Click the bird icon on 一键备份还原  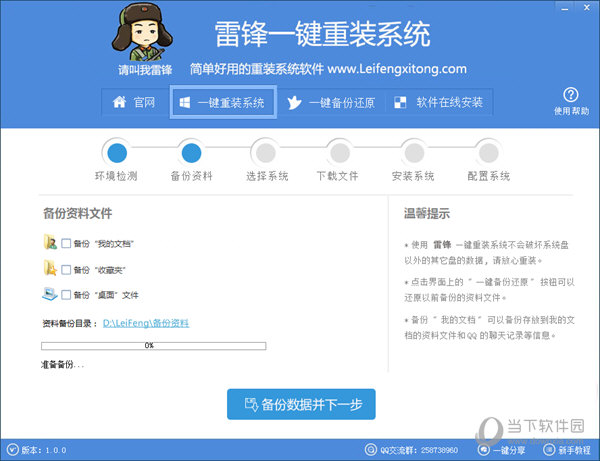(x=295, y=102)
